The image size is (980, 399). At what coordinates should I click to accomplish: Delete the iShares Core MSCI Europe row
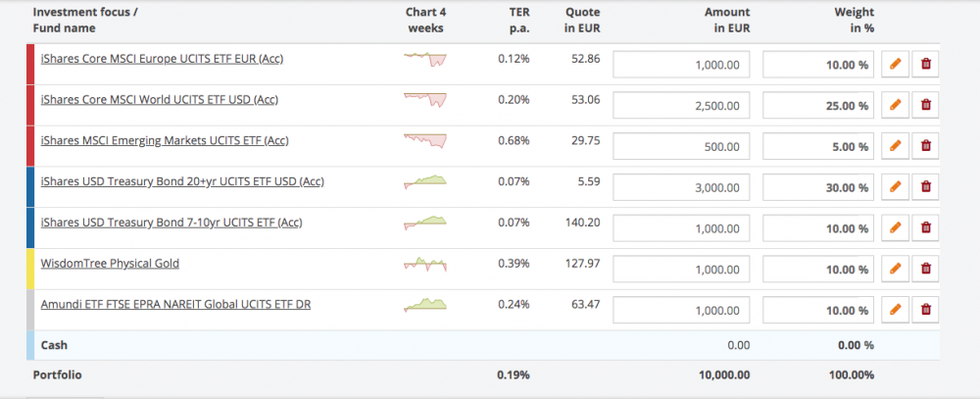[924, 65]
